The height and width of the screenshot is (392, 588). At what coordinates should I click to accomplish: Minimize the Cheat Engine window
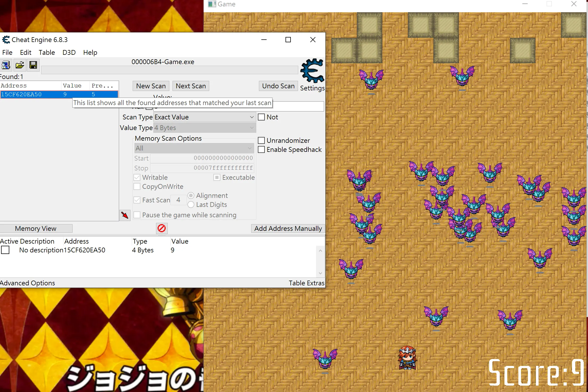click(264, 40)
